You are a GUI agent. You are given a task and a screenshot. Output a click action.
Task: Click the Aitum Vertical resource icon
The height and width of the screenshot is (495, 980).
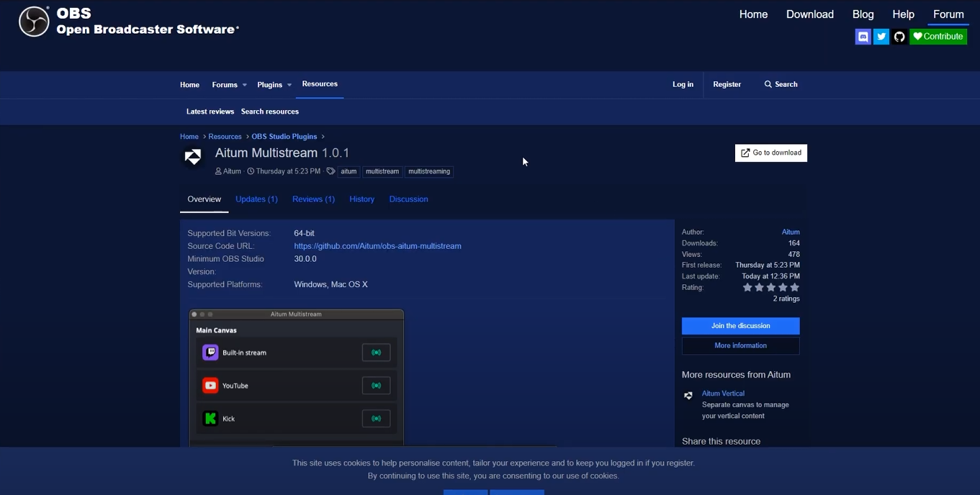[688, 395]
